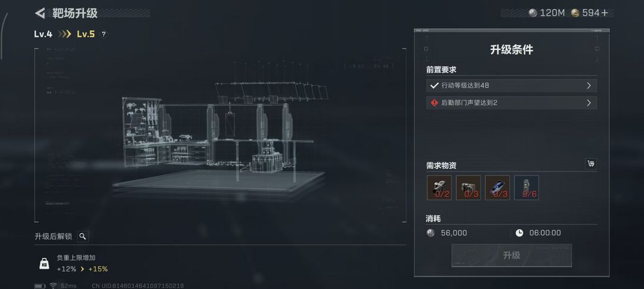Tap the gold 594 currency icon
This screenshot has width=644, height=289.
[x=575, y=13]
